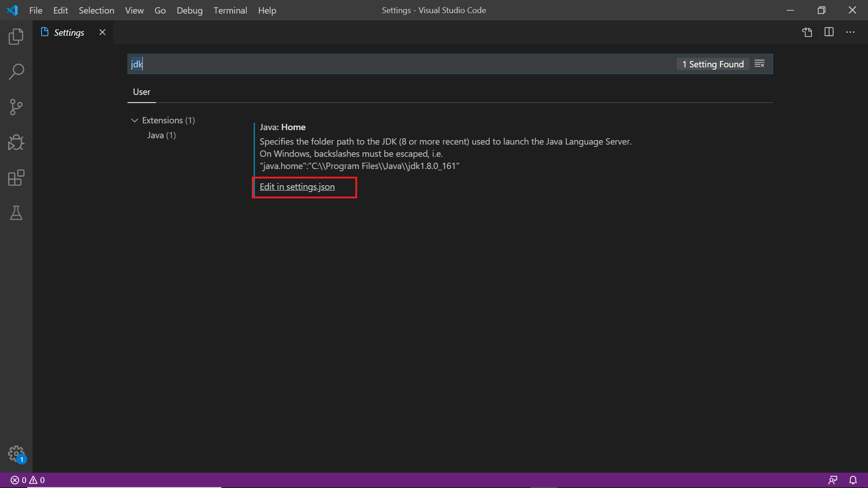Click the feedback icon in status bar
This screenshot has height=488, width=868.
click(834, 480)
